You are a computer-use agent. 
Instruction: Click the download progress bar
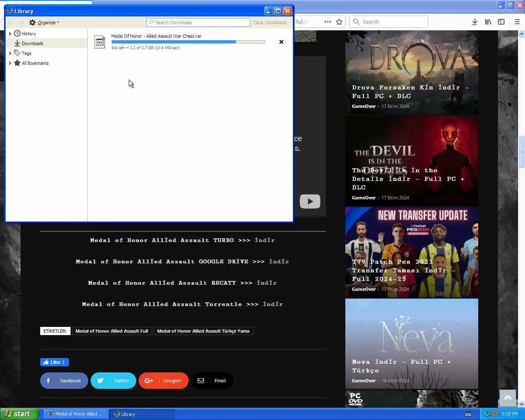[188, 42]
